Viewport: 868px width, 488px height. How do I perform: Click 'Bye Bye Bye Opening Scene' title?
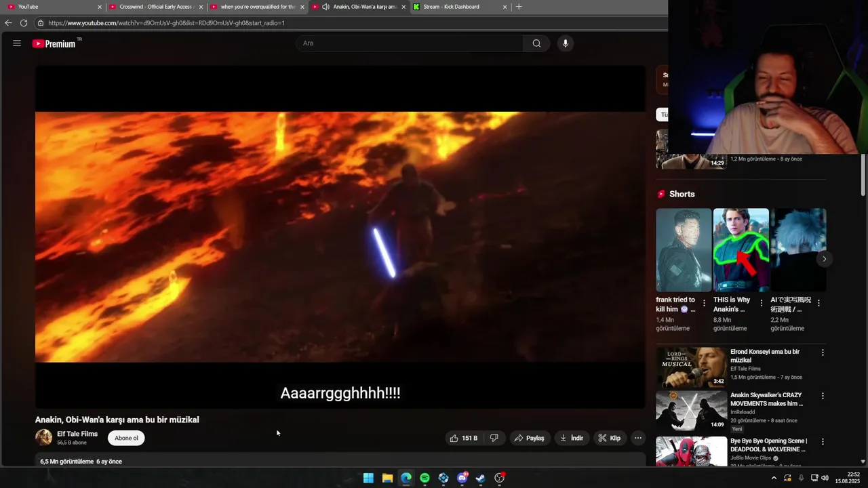click(x=768, y=445)
